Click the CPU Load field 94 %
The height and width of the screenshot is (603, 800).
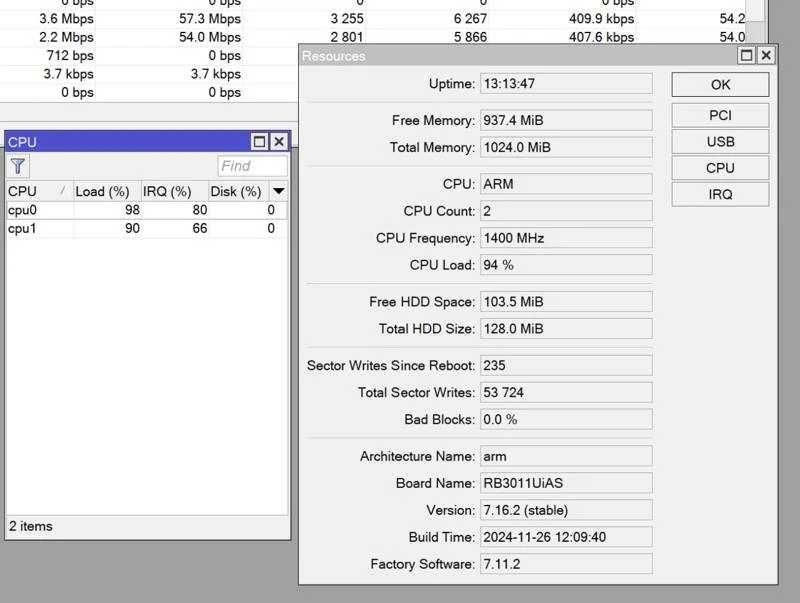566,265
